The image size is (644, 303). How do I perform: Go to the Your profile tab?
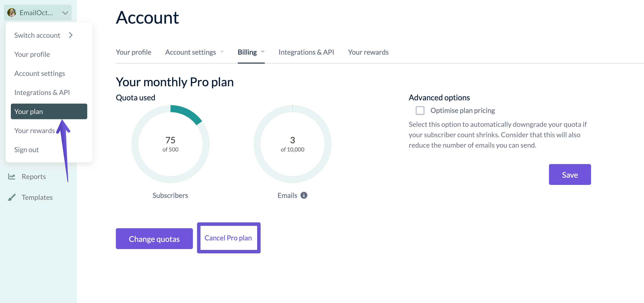click(x=133, y=52)
